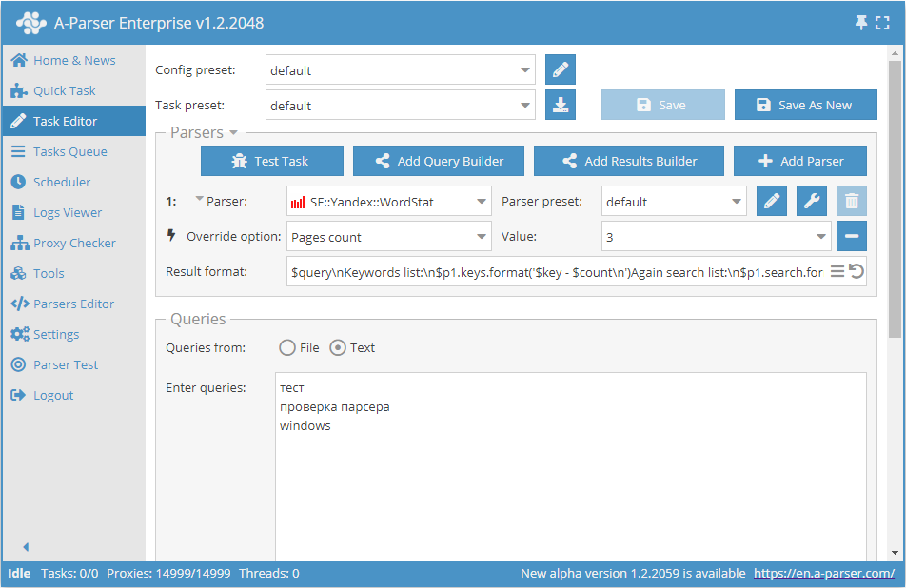906x588 pixels.
Task: Open the Result format list menu icon
Action: point(837,272)
